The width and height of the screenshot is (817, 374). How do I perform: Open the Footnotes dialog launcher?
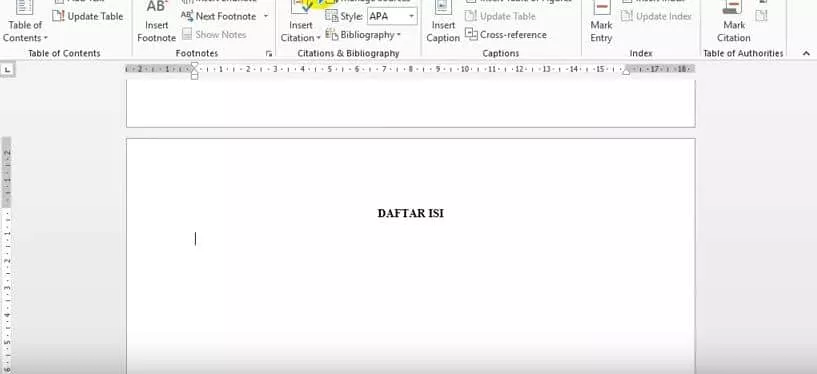coord(269,53)
